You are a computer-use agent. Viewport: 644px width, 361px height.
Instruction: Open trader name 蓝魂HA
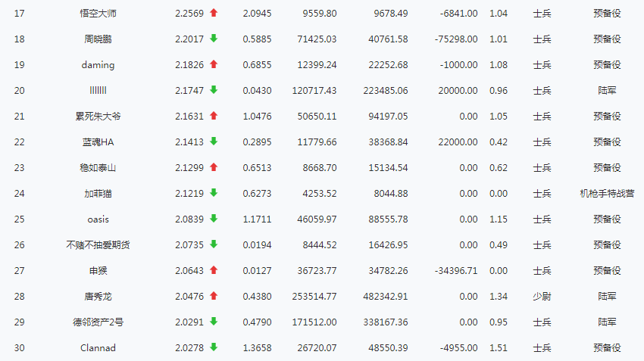(98, 142)
